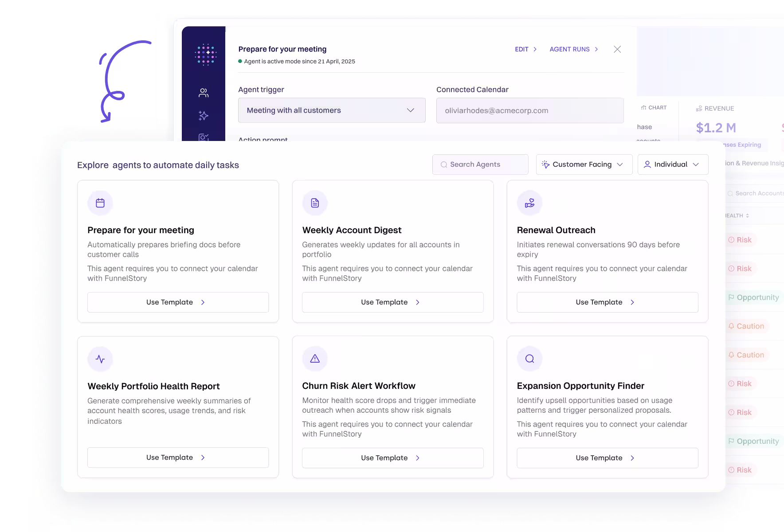Click the waveform icon on Weekly Portfolio Health Report
Image resolution: width=784 pixels, height=532 pixels.
tap(100, 359)
